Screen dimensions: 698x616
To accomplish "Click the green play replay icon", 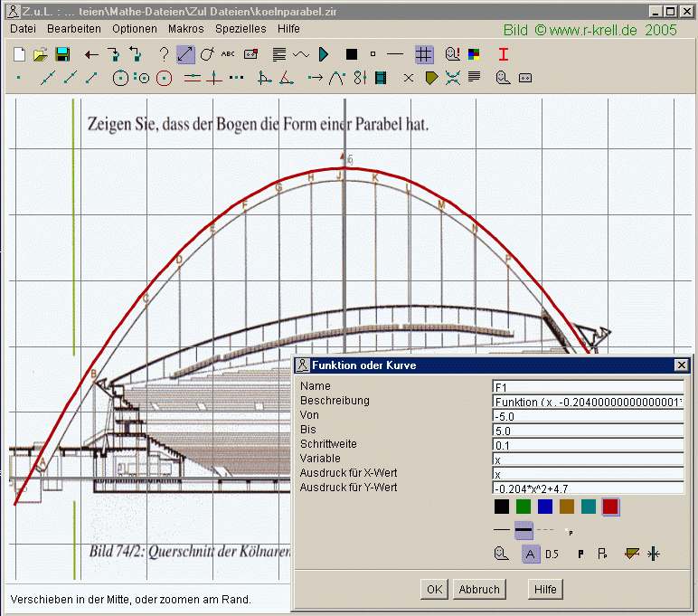I will (325, 54).
